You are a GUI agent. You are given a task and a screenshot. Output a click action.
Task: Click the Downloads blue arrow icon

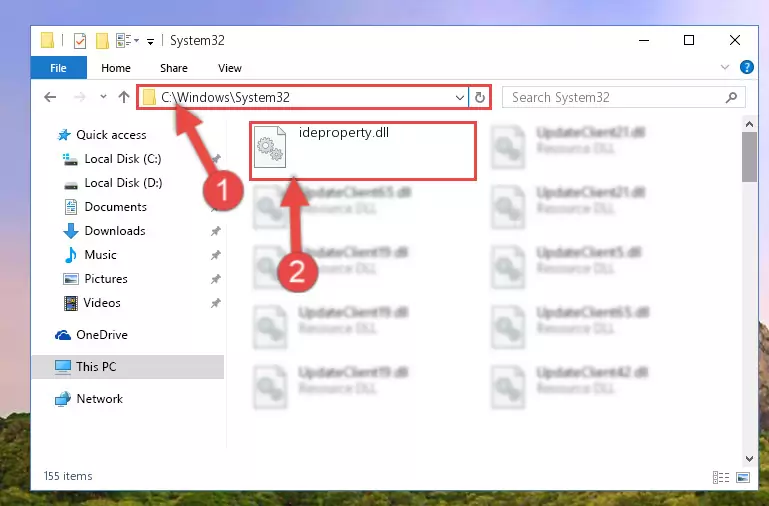click(x=71, y=231)
